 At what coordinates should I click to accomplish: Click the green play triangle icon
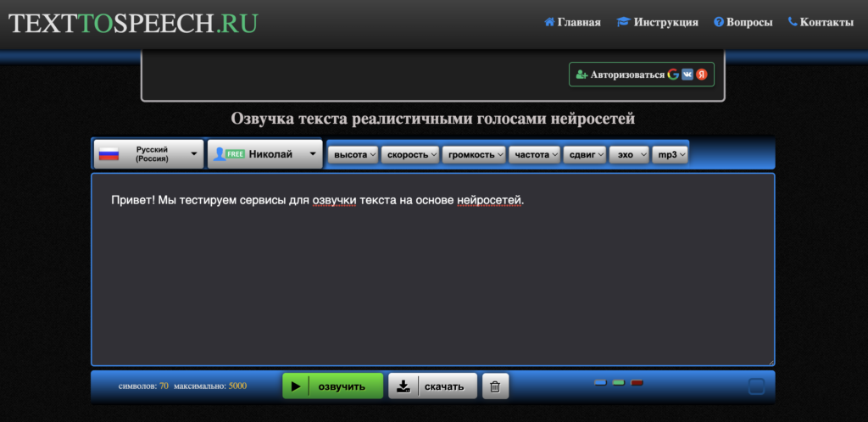295,386
